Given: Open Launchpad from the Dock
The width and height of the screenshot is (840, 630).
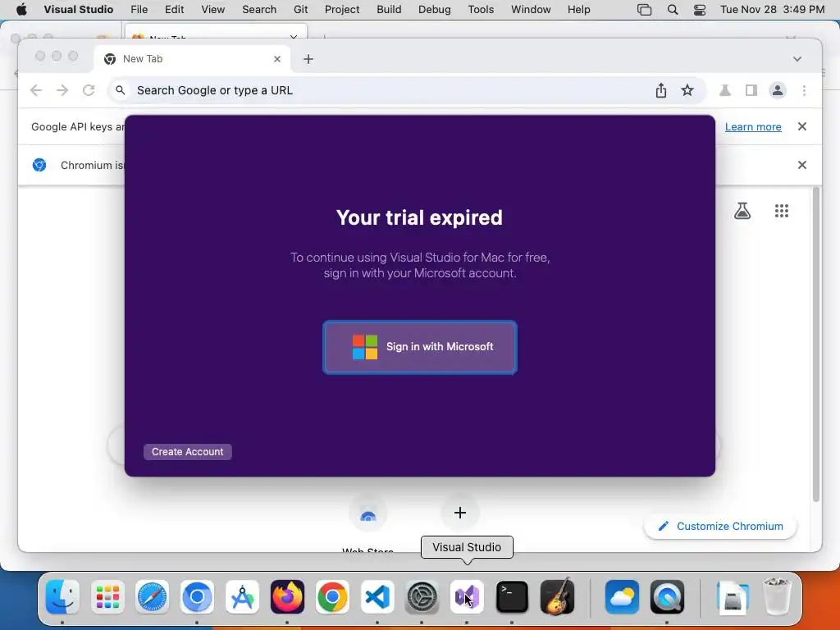Looking at the screenshot, I should pyautogui.click(x=107, y=597).
